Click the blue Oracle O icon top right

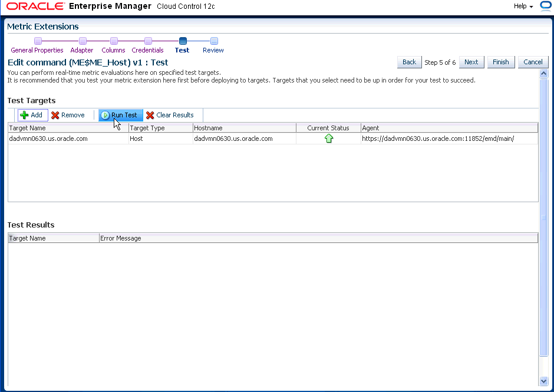pyautogui.click(x=546, y=6)
